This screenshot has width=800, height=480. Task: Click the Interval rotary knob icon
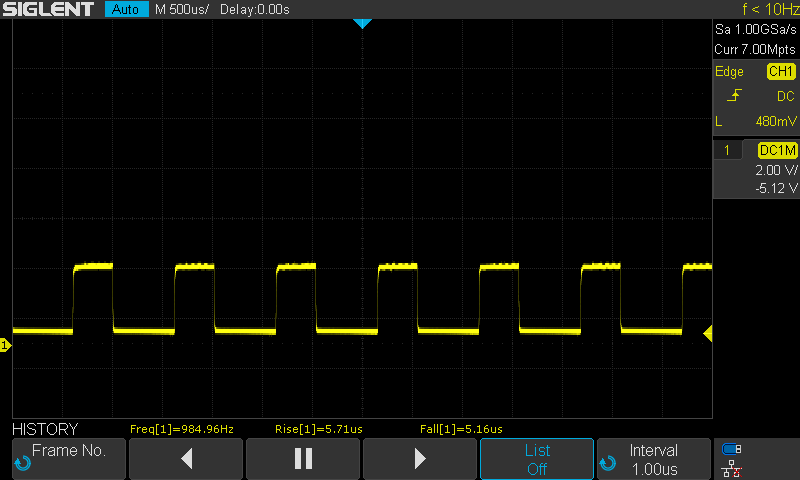coord(608,463)
